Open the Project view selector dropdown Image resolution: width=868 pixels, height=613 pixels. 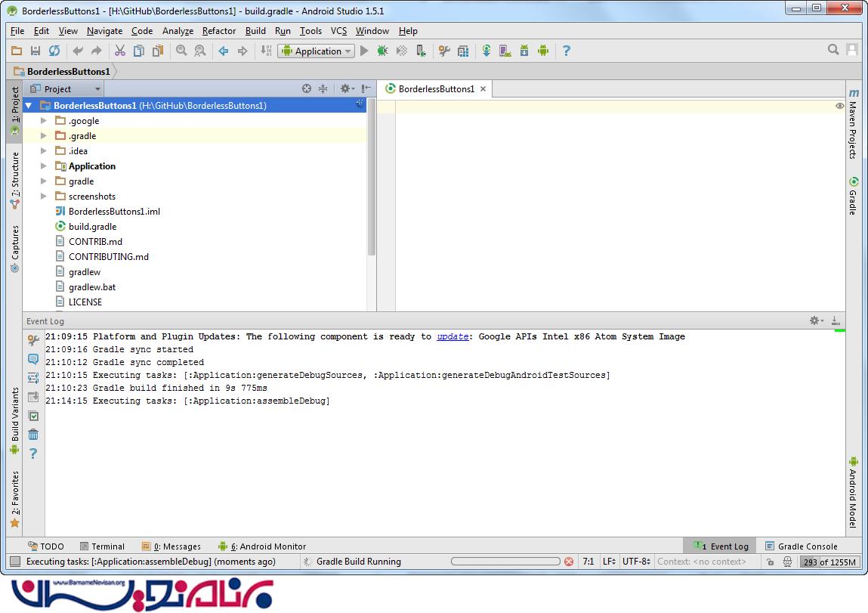pos(65,88)
